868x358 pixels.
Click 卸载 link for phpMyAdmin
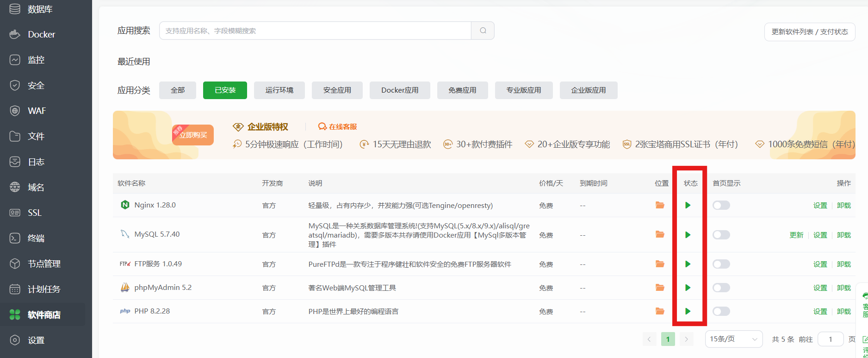(x=843, y=288)
